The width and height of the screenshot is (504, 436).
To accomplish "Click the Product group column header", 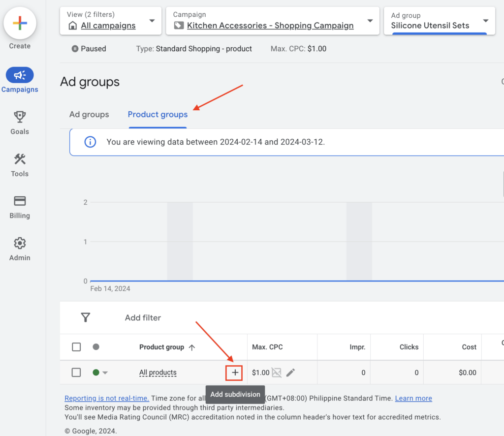I will (161, 347).
